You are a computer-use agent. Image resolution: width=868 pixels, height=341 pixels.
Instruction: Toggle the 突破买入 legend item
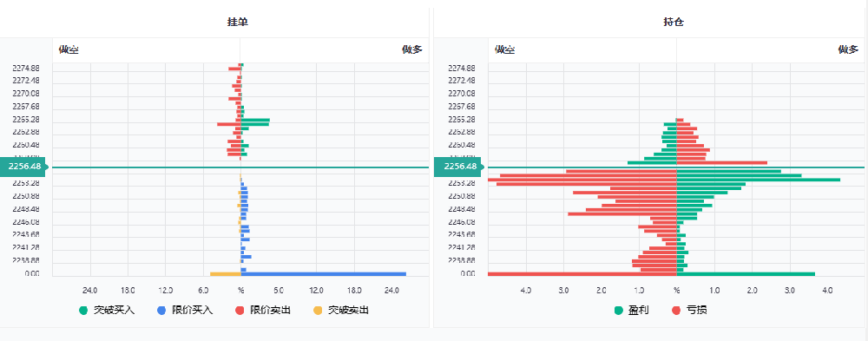(x=108, y=311)
